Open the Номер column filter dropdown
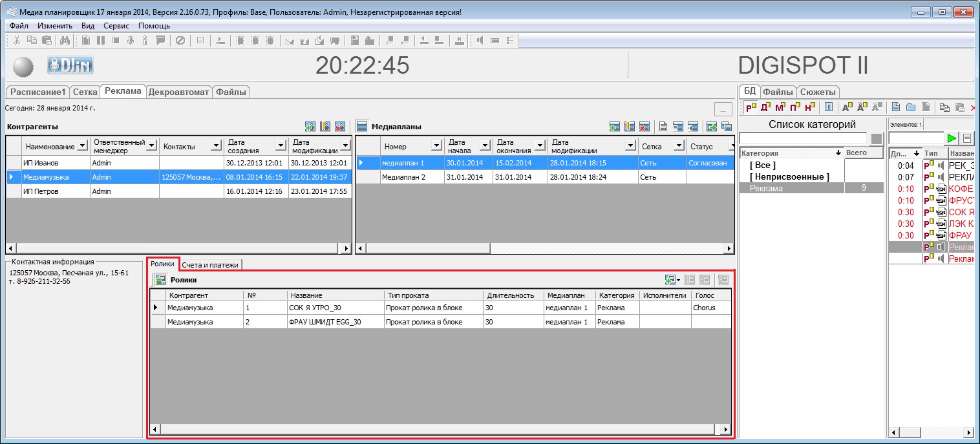 click(436, 146)
